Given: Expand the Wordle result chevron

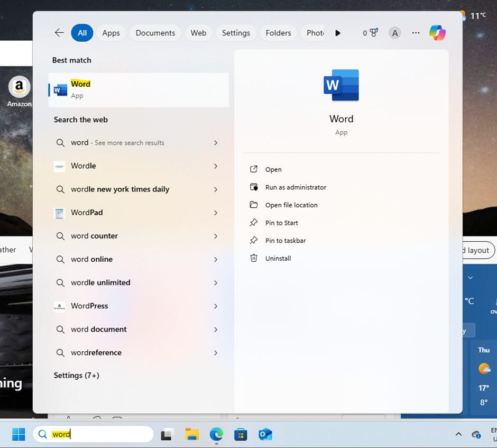Looking at the screenshot, I should tap(216, 166).
